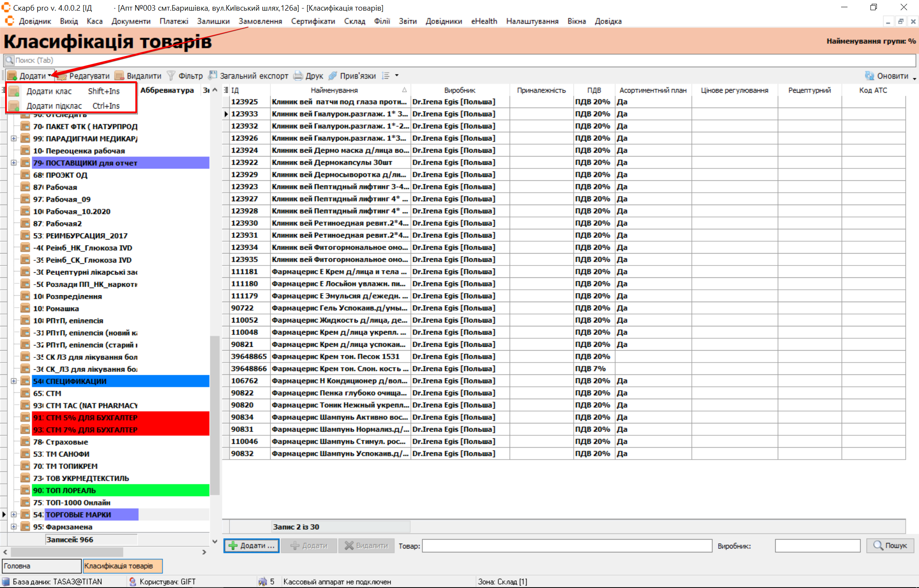
Task: Open the Фільтр funnel tool
Action: [x=171, y=76]
